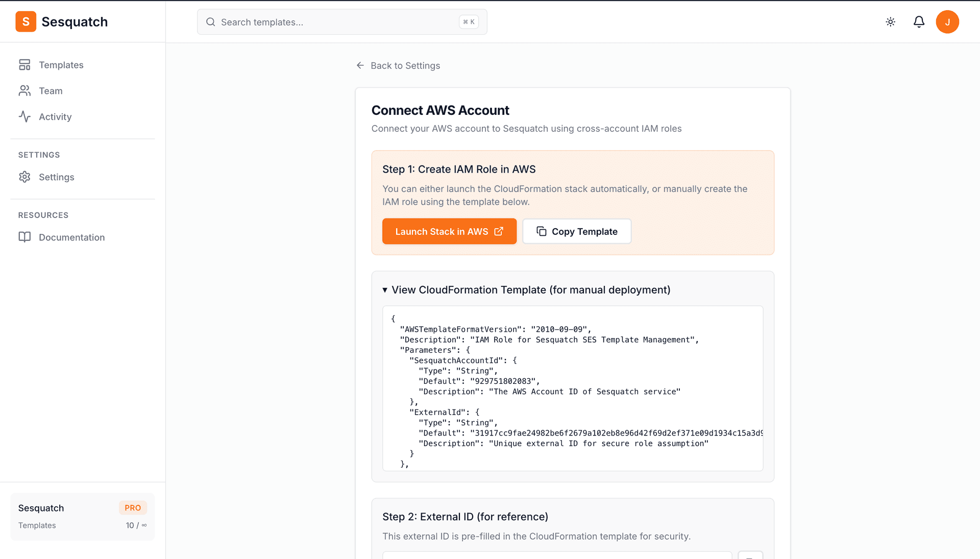Open the Team menu item
980x559 pixels.
click(x=51, y=91)
